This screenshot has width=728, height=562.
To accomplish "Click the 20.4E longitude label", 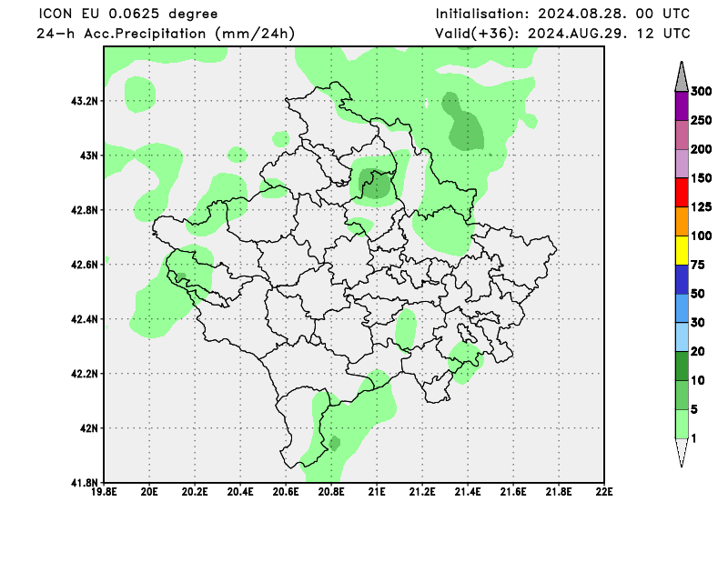I will pyautogui.click(x=240, y=491).
